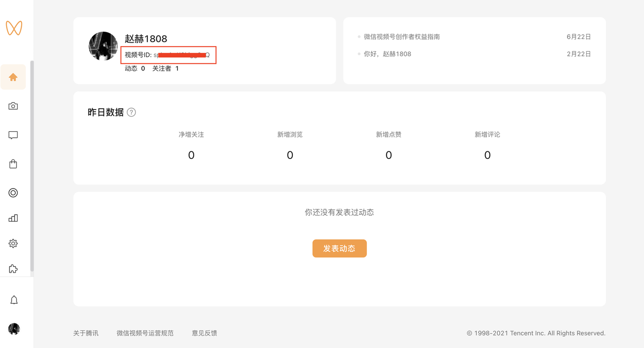Screen dimensions: 644x348
Task: Open the chat bubble comments icon
Action: point(13,135)
